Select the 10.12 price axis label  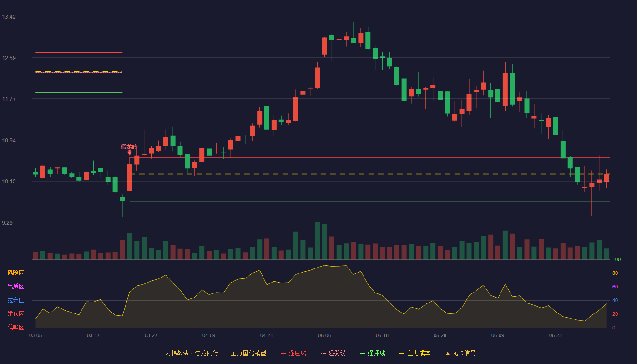click(x=9, y=182)
